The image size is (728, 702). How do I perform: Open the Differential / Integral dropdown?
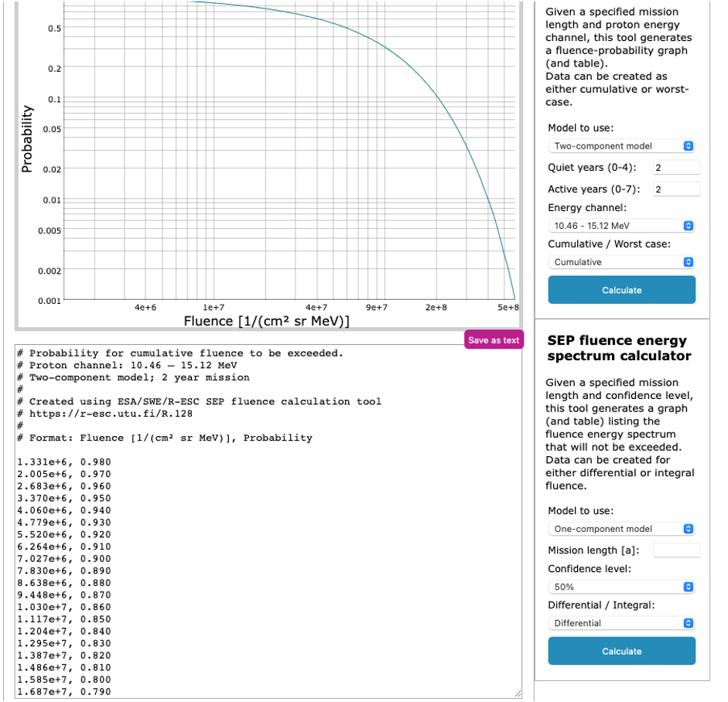tap(621, 623)
